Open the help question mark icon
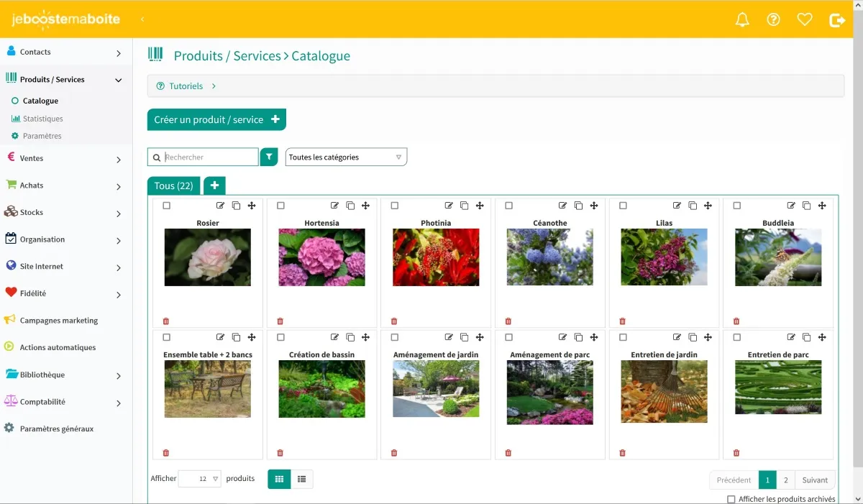The height and width of the screenshot is (504, 863). (x=774, y=20)
